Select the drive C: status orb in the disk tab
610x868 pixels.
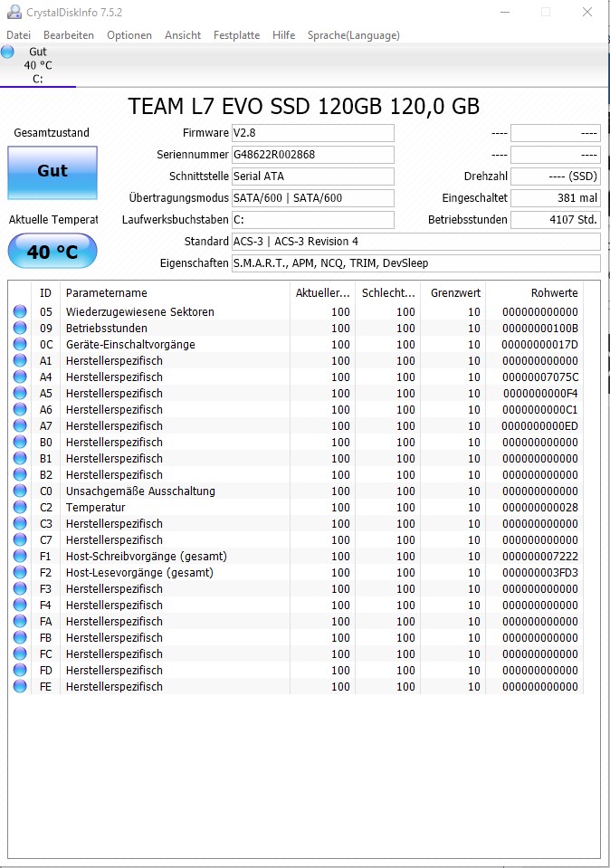click(x=8, y=52)
